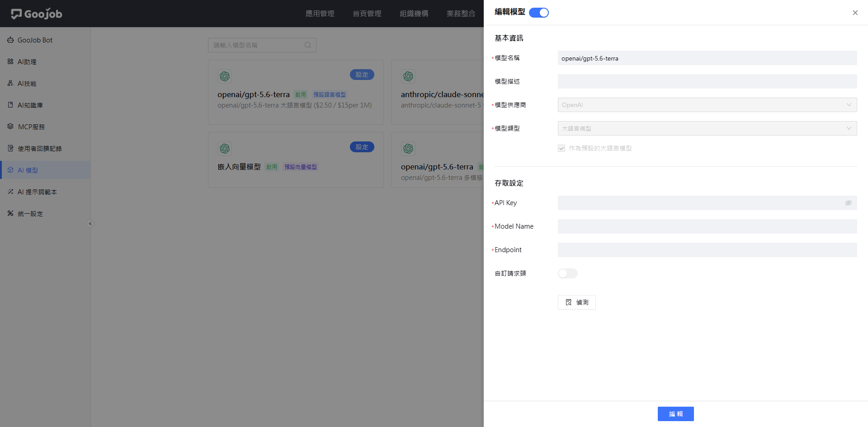Click the 偵測 button

click(x=577, y=302)
